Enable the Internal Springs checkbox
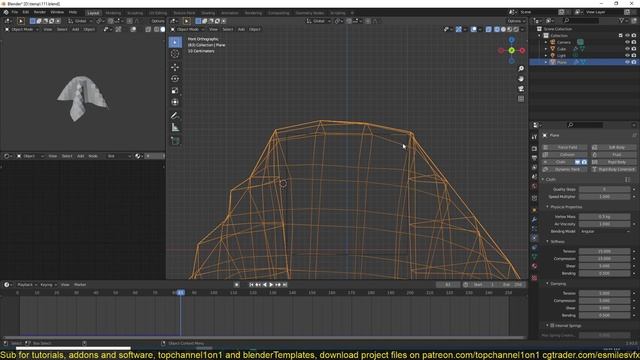This screenshot has width=640, height=360. 552,326
